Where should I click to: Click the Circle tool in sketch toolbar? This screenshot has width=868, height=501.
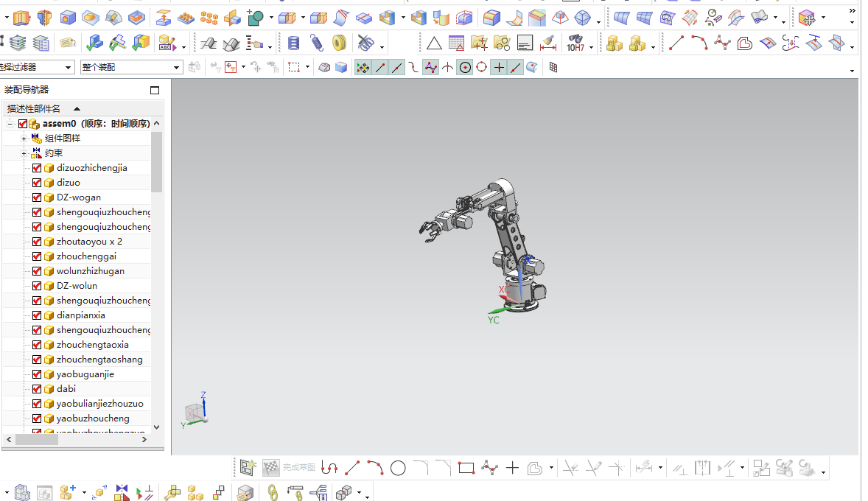(x=398, y=469)
